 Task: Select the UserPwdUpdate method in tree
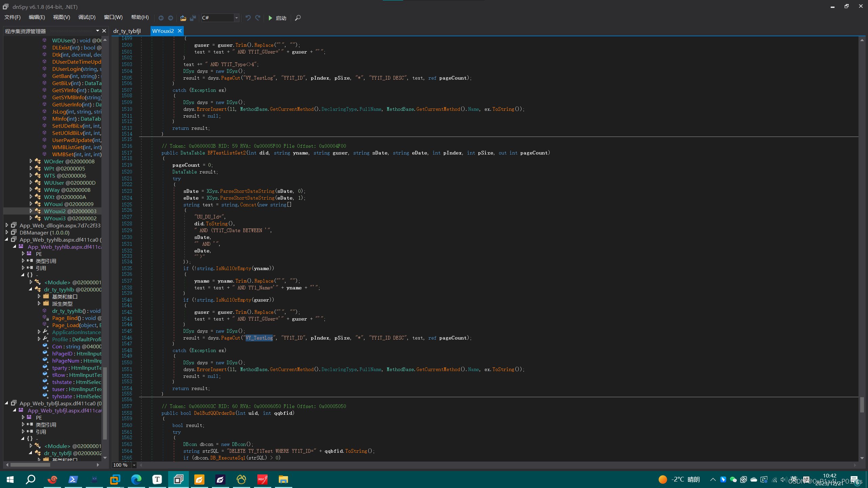(77, 140)
